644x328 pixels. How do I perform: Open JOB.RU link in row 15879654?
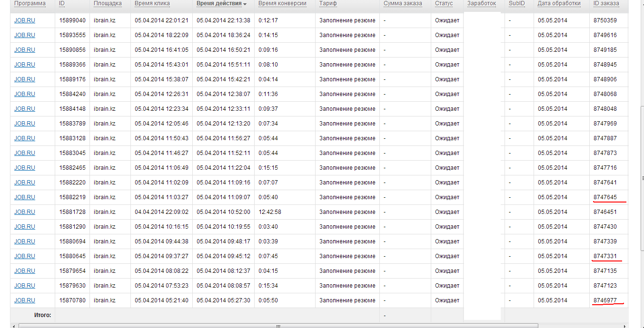point(25,271)
